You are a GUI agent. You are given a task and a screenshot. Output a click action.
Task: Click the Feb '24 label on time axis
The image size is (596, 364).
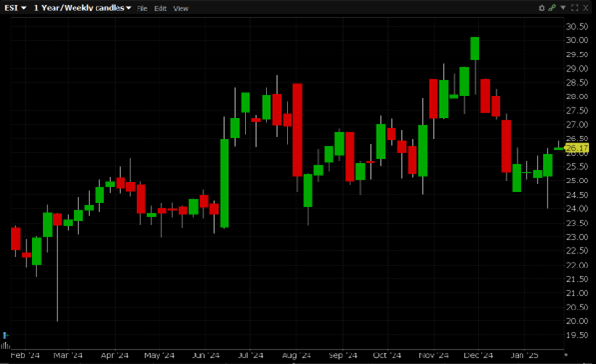tap(25, 355)
